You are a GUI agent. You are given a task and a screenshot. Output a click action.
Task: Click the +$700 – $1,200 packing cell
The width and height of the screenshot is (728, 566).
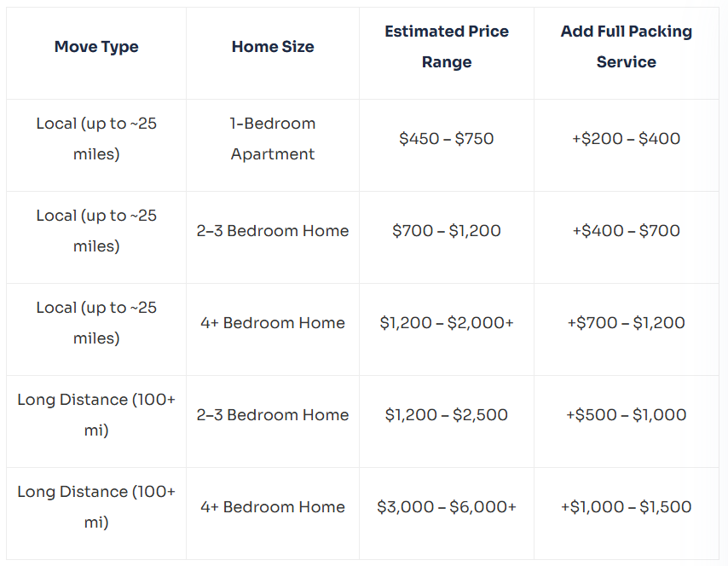pyautogui.click(x=627, y=323)
